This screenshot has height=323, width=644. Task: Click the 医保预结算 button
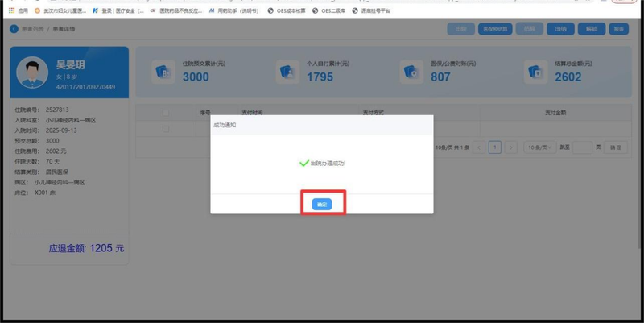495,29
